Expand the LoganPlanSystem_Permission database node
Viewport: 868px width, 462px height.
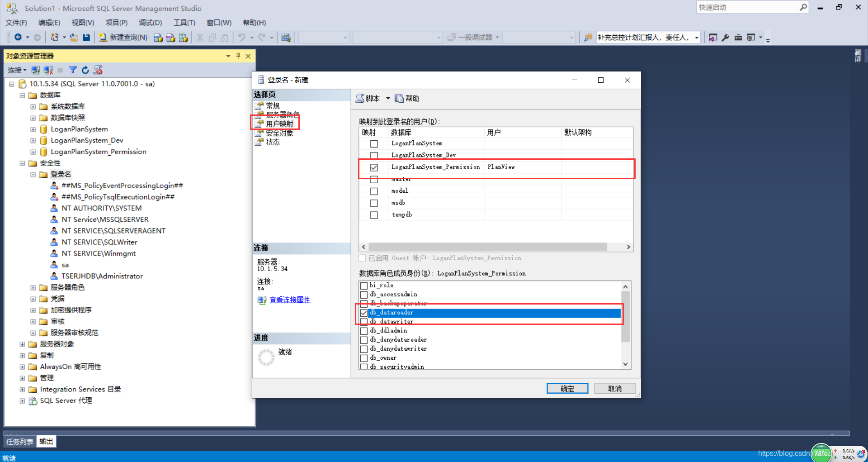pos(33,152)
